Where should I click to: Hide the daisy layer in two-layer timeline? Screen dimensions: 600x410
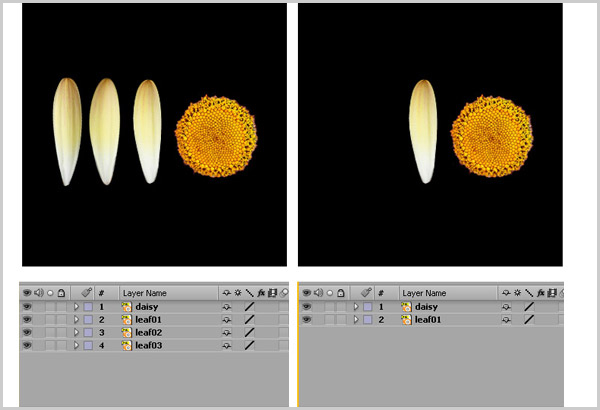pyautogui.click(x=307, y=307)
